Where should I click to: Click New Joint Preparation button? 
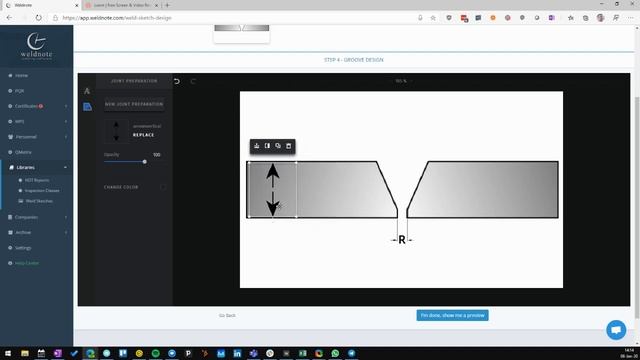click(x=134, y=104)
